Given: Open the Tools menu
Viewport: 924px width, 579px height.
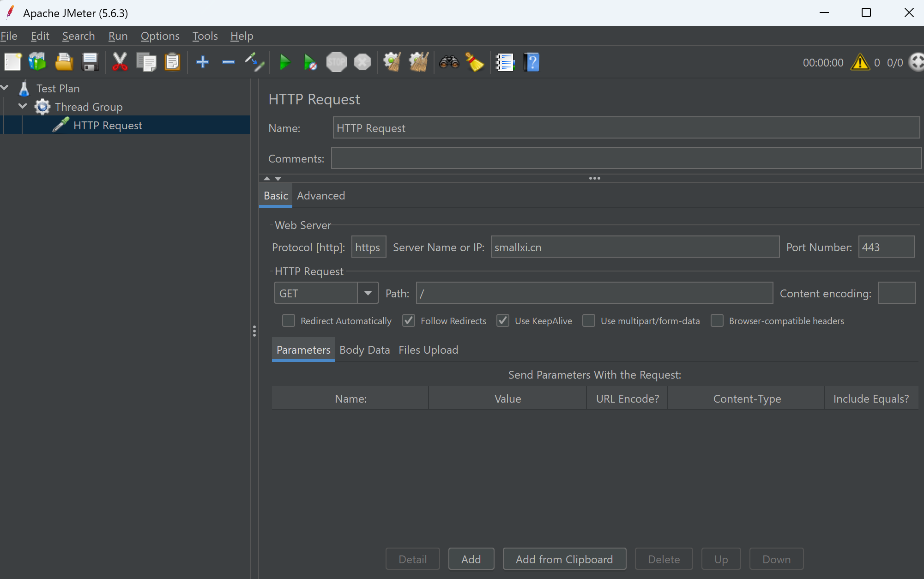Looking at the screenshot, I should (x=205, y=36).
